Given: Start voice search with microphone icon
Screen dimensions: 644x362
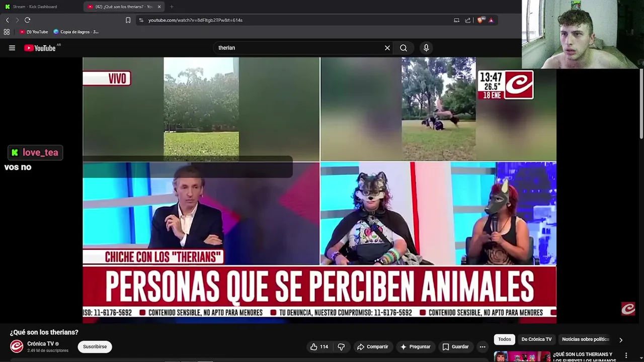Looking at the screenshot, I should tap(426, 48).
